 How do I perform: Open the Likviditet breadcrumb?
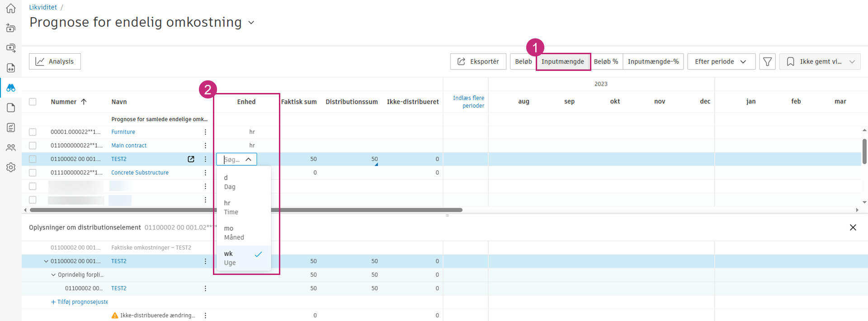pos(43,7)
